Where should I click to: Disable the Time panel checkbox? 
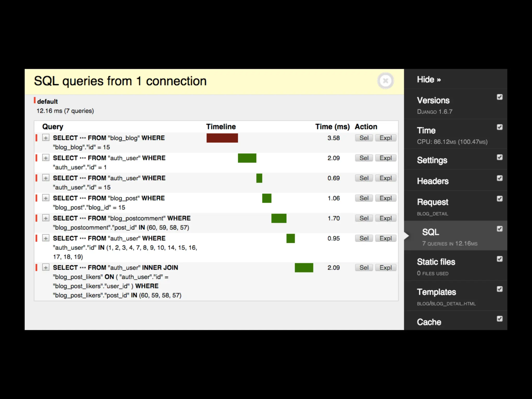pos(500,127)
